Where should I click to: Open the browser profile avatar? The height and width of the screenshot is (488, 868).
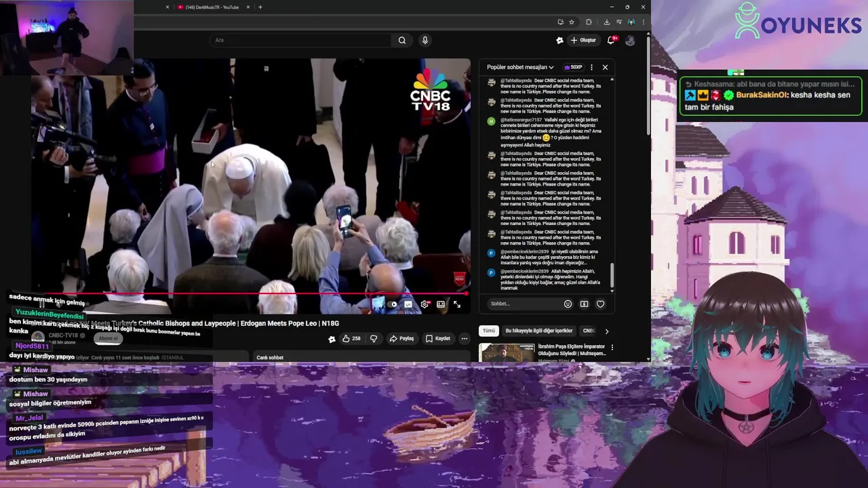(631, 22)
